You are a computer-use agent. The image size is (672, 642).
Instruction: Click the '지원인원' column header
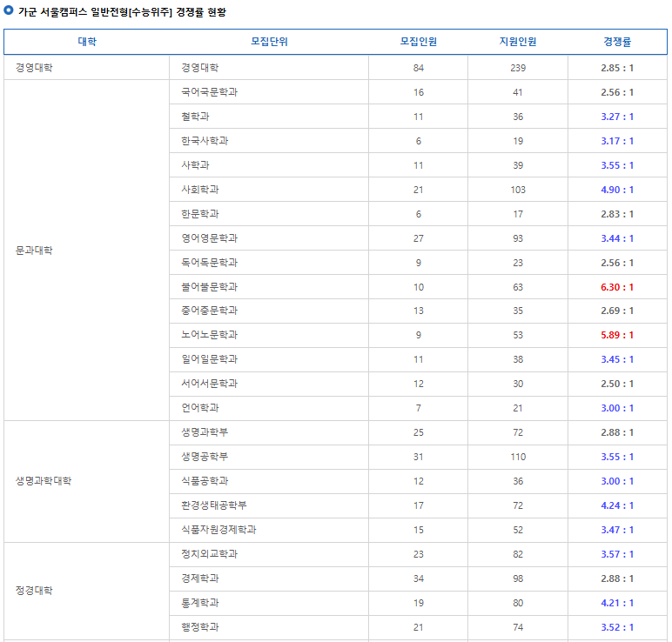(518, 42)
